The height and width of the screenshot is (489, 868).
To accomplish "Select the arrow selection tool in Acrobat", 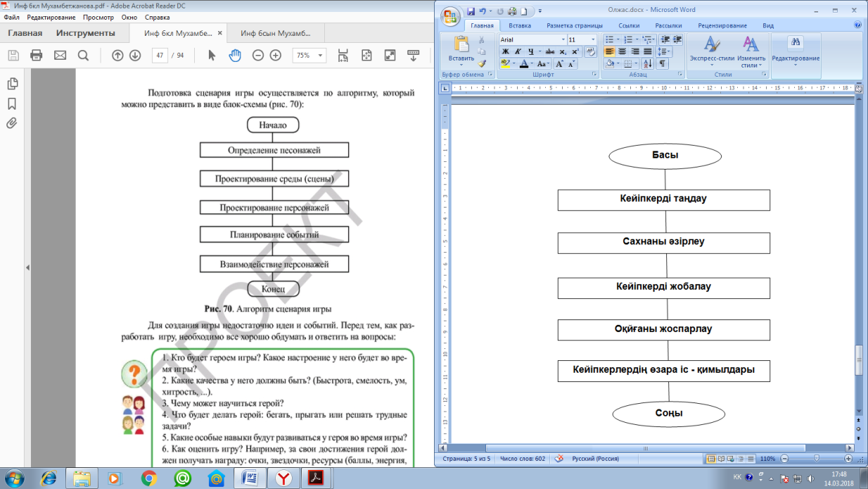I will pos(212,56).
